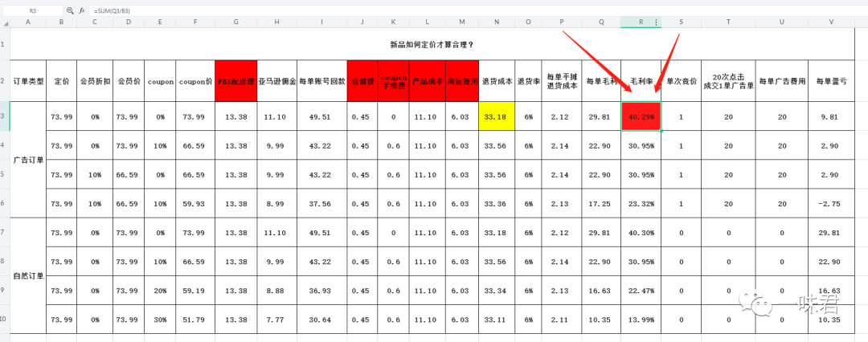
Task: Select column V header
Action: point(831,22)
